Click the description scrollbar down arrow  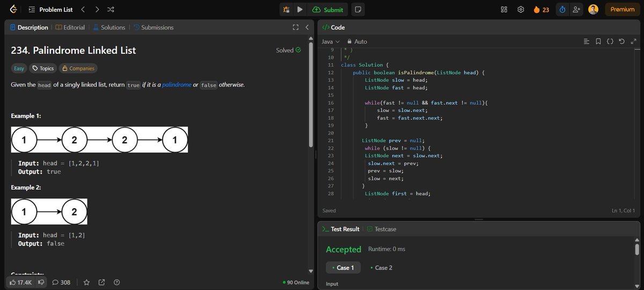click(x=311, y=271)
